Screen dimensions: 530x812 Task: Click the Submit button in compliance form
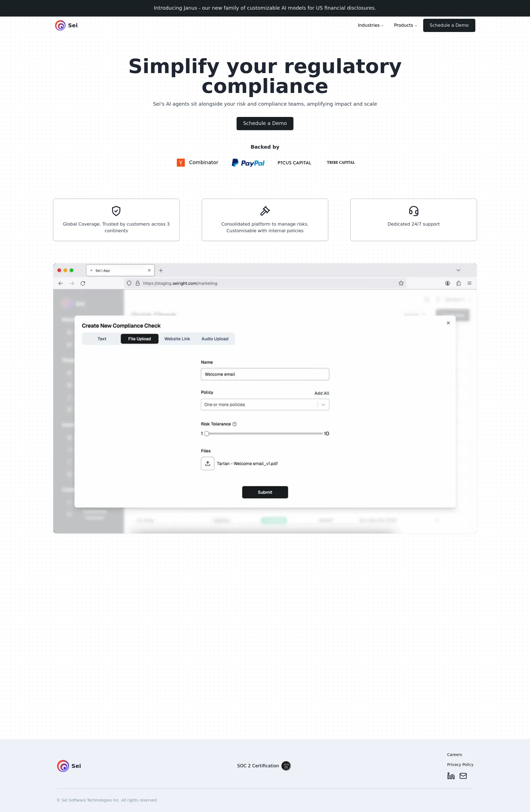[265, 492]
